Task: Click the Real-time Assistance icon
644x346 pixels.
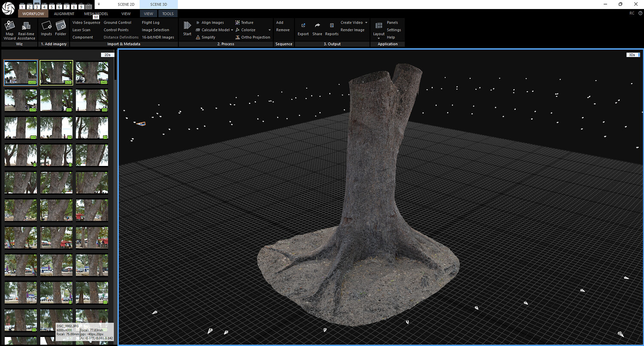Action: tap(26, 26)
